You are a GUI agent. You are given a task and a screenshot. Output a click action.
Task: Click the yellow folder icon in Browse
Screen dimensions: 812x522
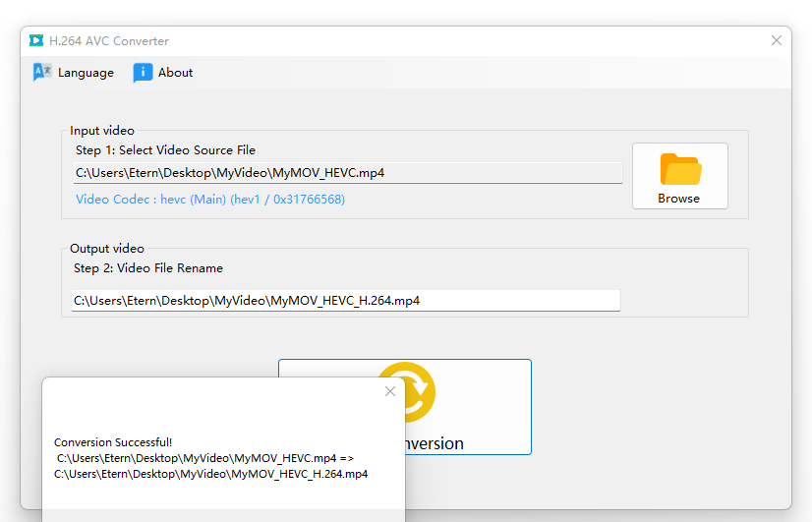tap(680, 169)
